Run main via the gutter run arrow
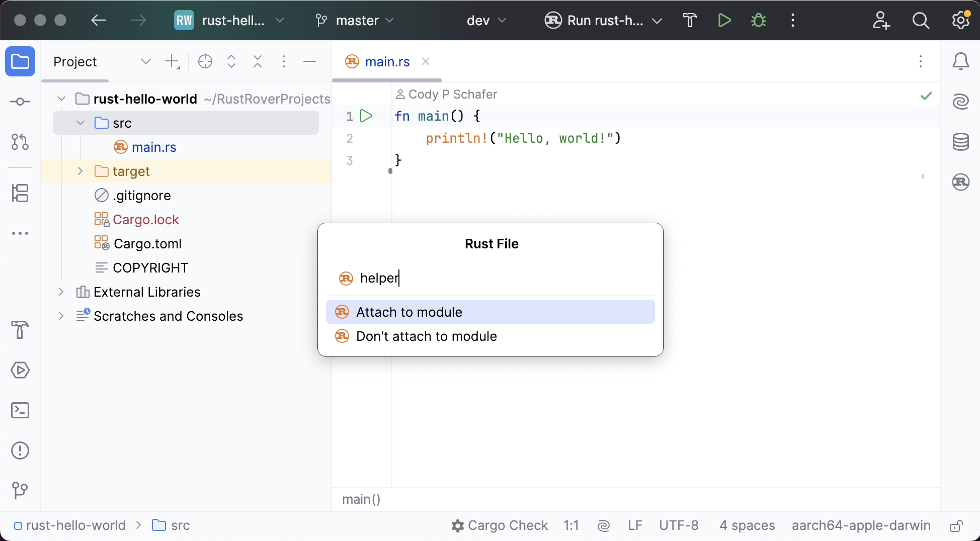The height and width of the screenshot is (541, 980). (367, 116)
